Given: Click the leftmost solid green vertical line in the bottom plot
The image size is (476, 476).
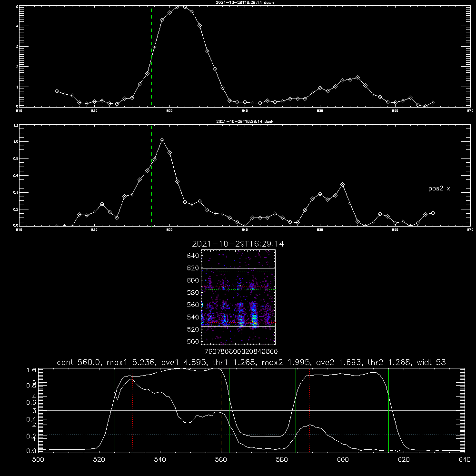Looking at the screenshot, I should pos(115,410).
